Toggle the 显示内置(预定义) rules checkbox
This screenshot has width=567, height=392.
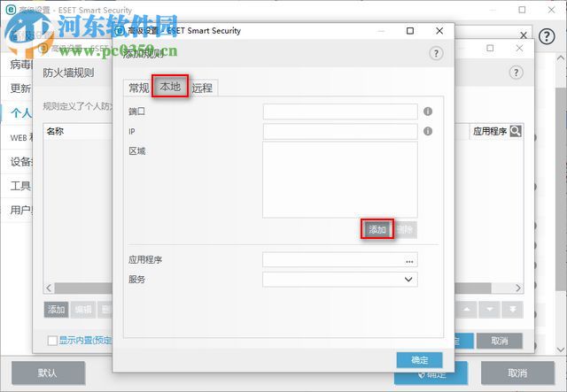[x=52, y=341]
